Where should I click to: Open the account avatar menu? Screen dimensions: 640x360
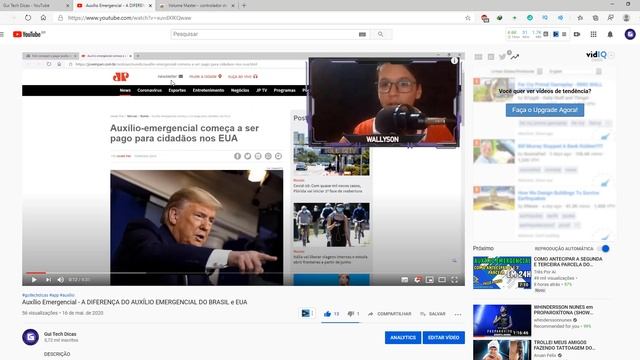[630, 34]
